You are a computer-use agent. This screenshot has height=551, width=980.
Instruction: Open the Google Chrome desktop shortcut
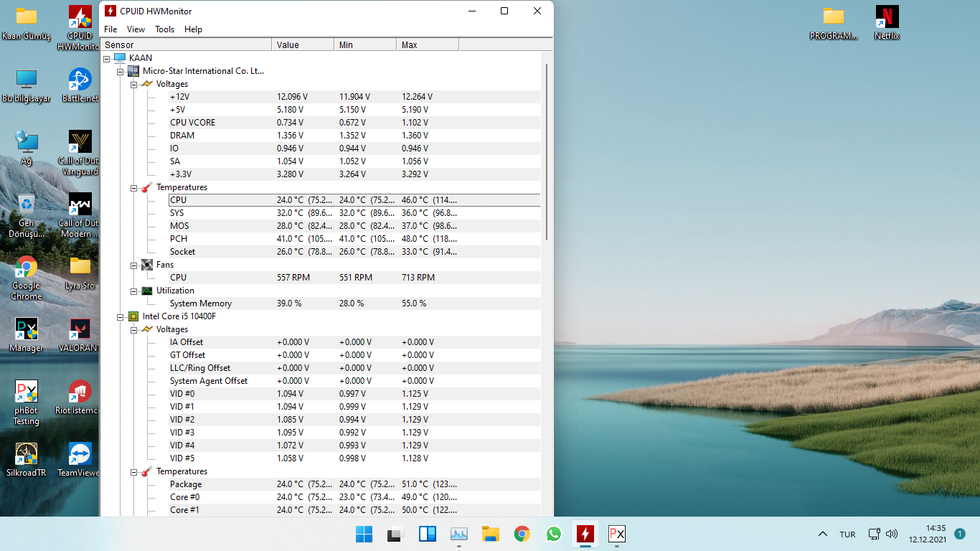27,278
